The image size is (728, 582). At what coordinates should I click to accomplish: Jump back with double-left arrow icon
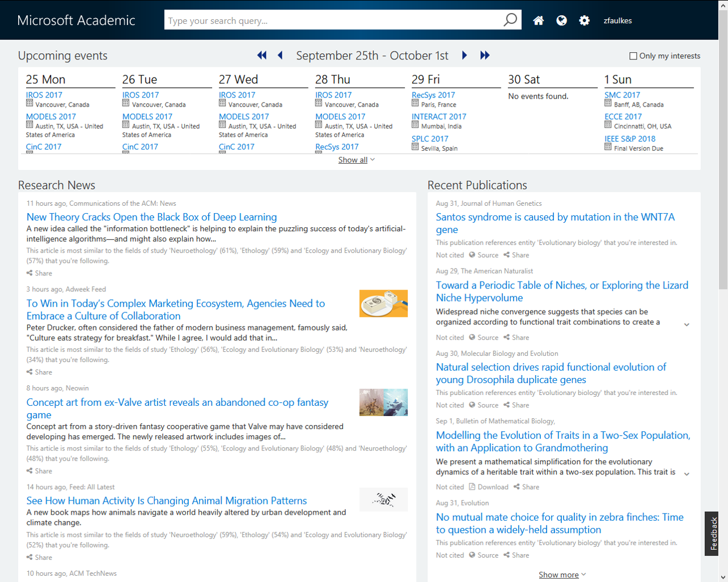(x=262, y=55)
